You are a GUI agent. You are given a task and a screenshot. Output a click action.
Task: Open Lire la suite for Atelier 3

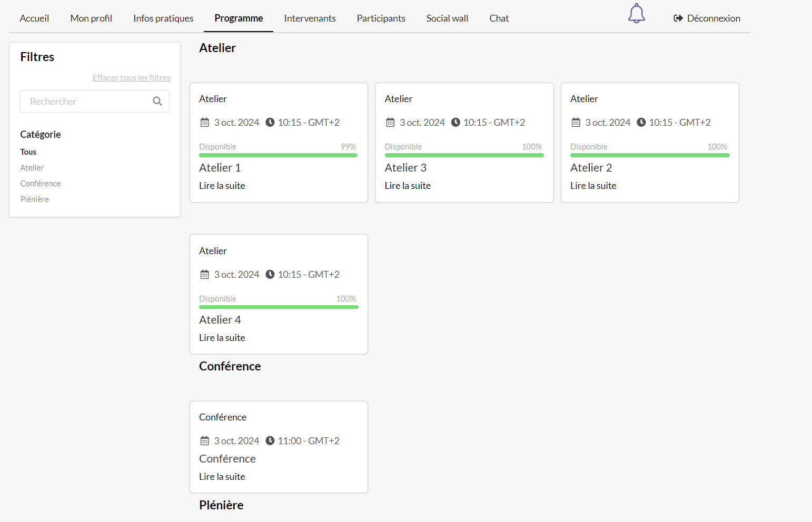tap(408, 186)
